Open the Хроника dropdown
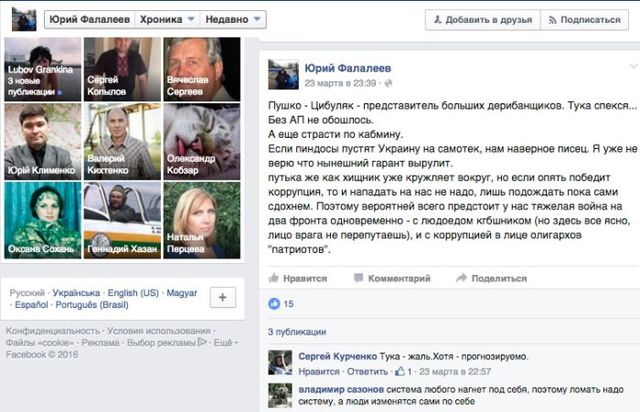 [x=167, y=20]
